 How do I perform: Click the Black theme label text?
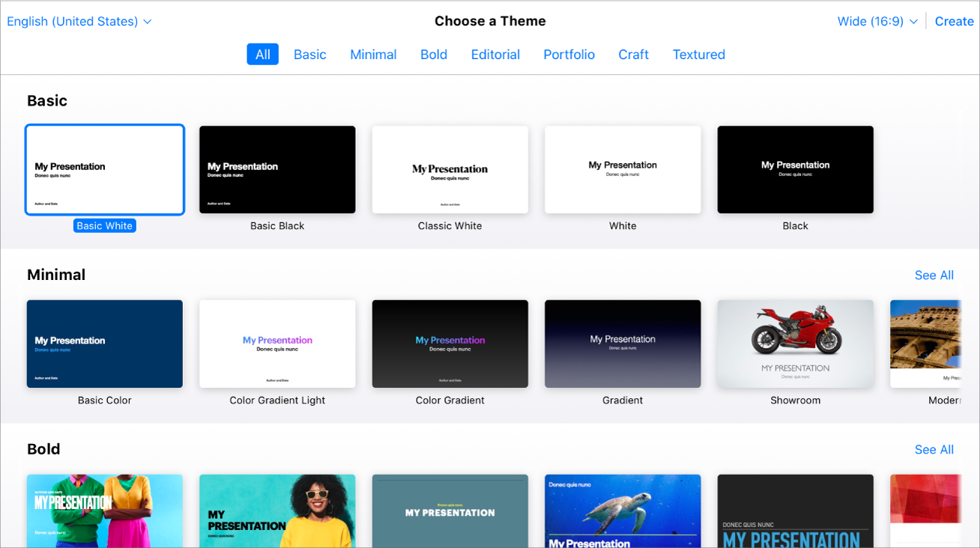tap(796, 226)
